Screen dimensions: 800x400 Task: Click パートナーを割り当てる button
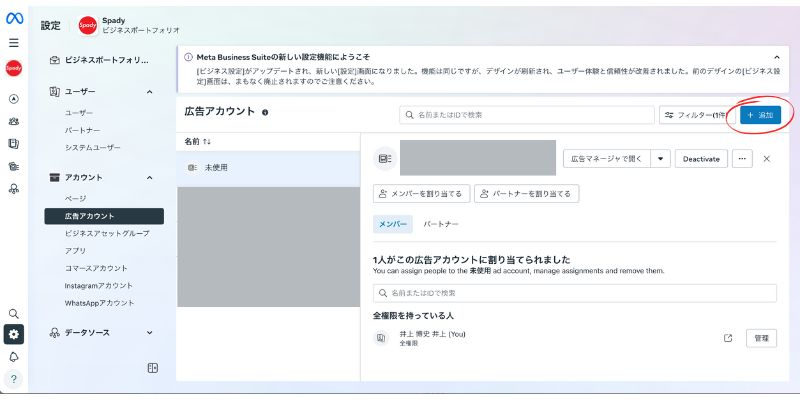[527, 194]
